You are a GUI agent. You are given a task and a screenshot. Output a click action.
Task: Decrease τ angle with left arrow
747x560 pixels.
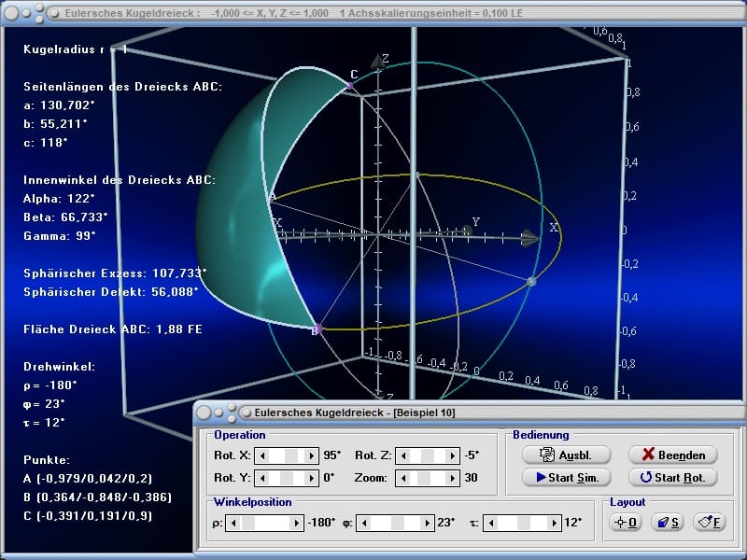(x=491, y=523)
